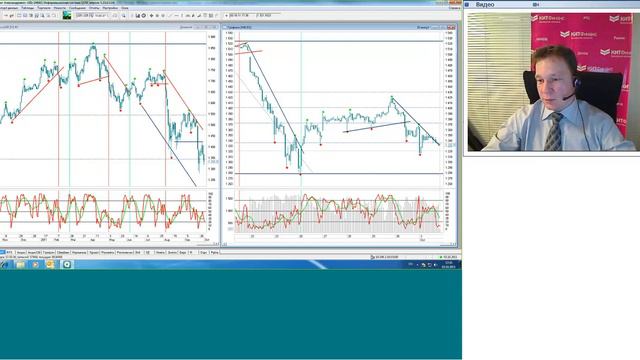The height and width of the screenshot is (360, 640).
Task: Open the Windows Start menu
Action: click(4, 265)
